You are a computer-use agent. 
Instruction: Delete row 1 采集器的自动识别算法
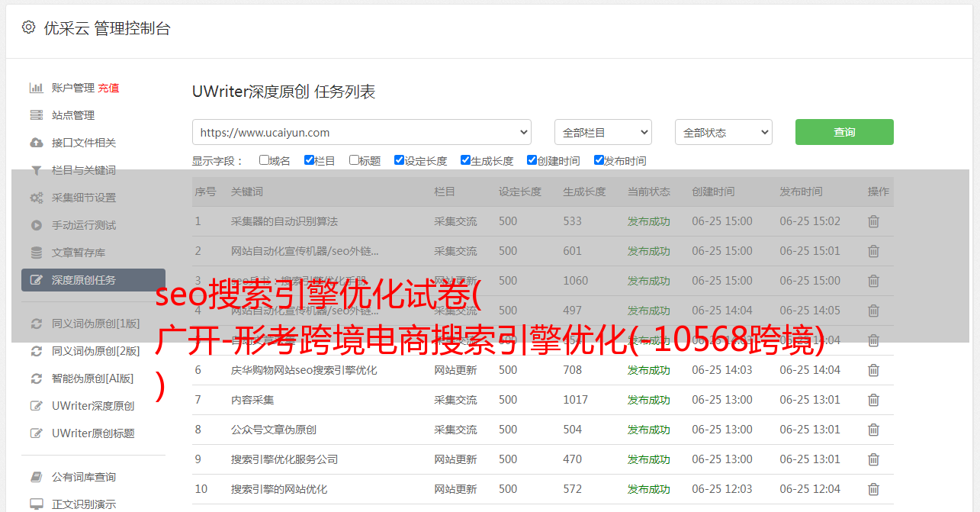[x=874, y=221]
